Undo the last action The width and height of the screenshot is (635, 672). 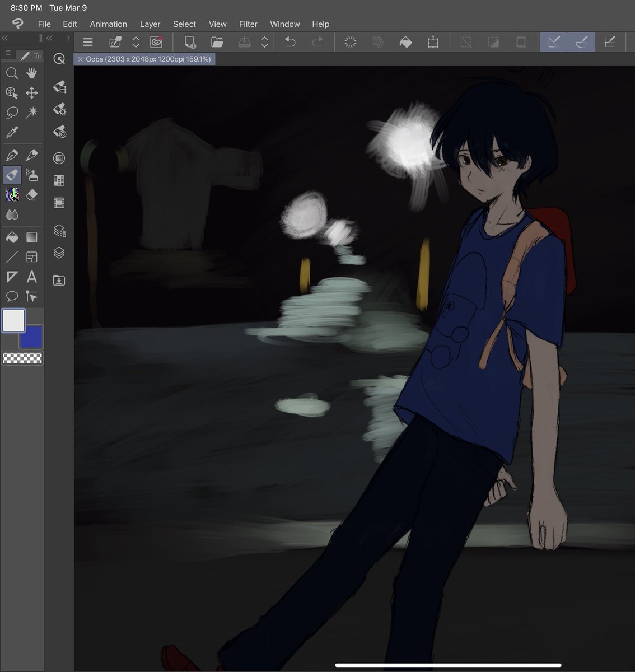click(x=290, y=42)
